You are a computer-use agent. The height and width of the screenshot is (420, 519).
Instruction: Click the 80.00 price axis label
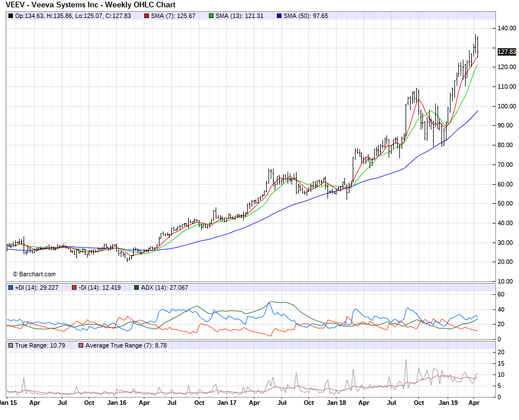click(x=505, y=145)
